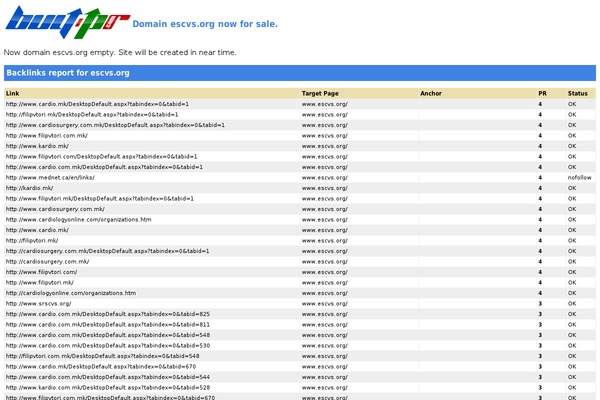
Task: Click the 'PR' column header
Action: tap(542, 93)
